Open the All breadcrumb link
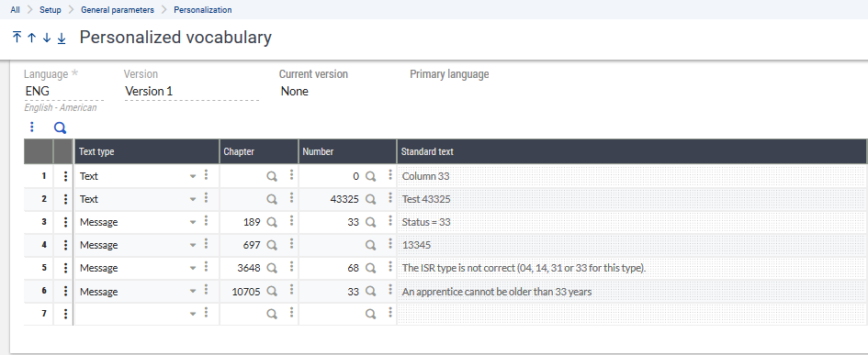 point(16,10)
